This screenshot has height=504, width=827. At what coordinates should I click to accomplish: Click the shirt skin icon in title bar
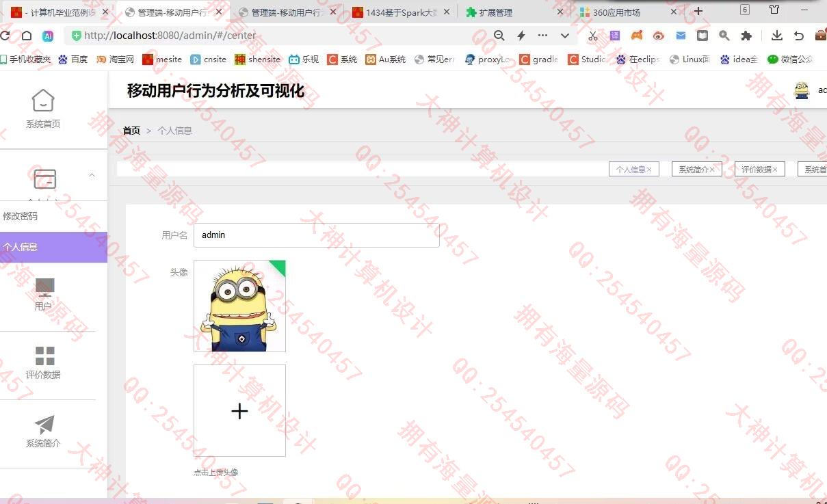pos(774,10)
